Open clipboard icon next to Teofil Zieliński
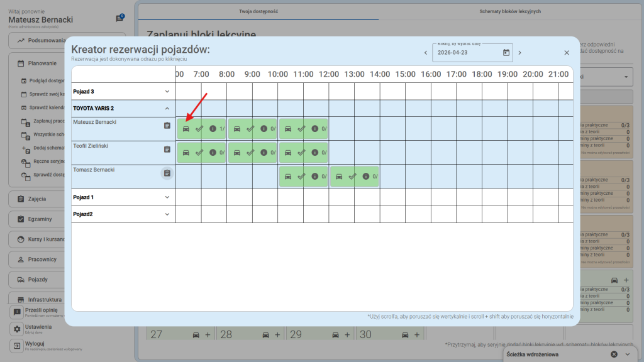644x362 pixels. coord(167,150)
